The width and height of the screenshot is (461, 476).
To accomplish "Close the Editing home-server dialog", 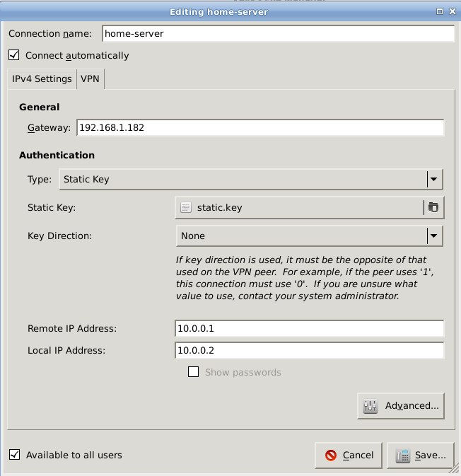I will pos(453,11).
